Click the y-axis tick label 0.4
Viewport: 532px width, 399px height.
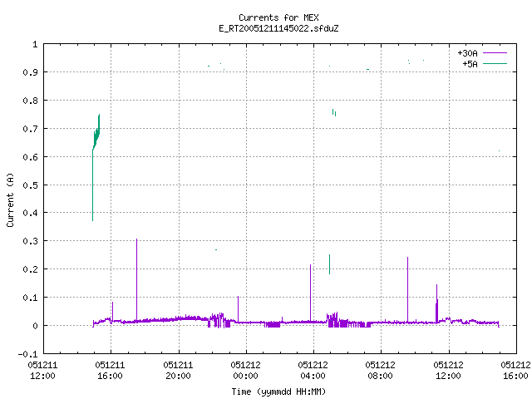30,213
